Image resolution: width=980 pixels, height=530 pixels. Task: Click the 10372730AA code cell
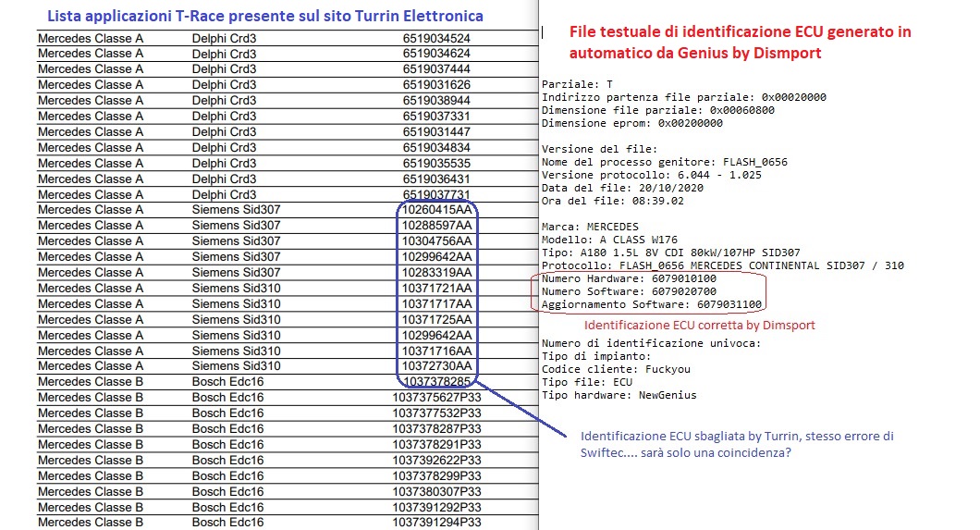coord(436,366)
